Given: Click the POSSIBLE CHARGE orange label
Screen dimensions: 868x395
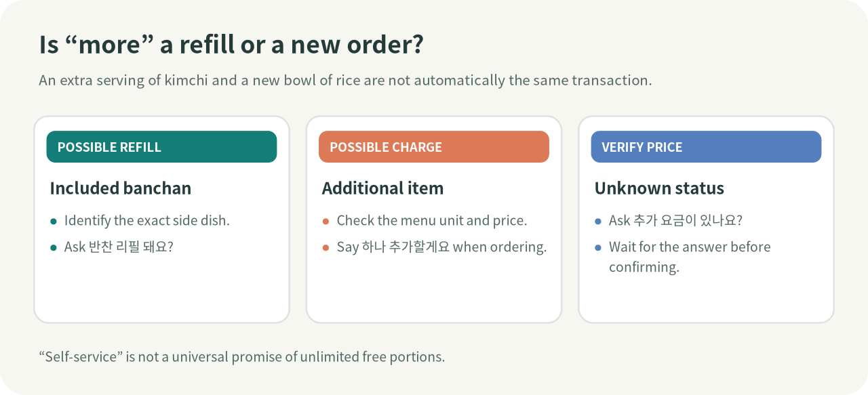Looking at the screenshot, I should pos(434,147).
